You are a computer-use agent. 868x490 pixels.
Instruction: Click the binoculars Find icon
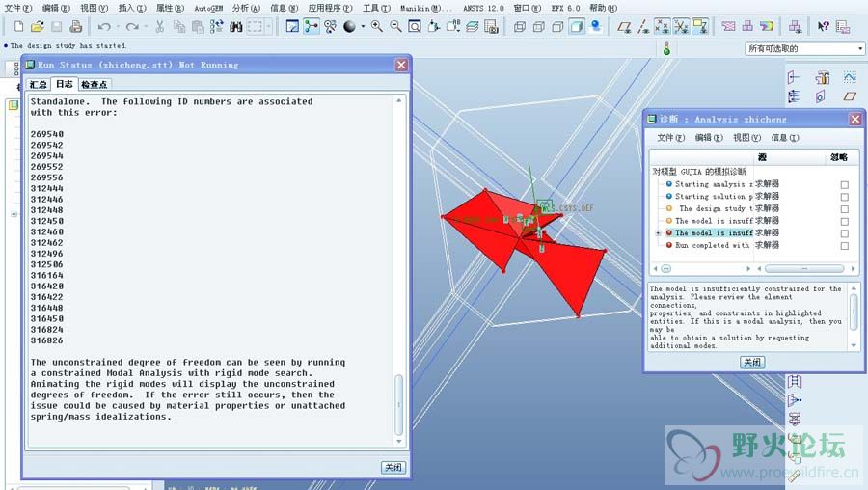(x=236, y=26)
